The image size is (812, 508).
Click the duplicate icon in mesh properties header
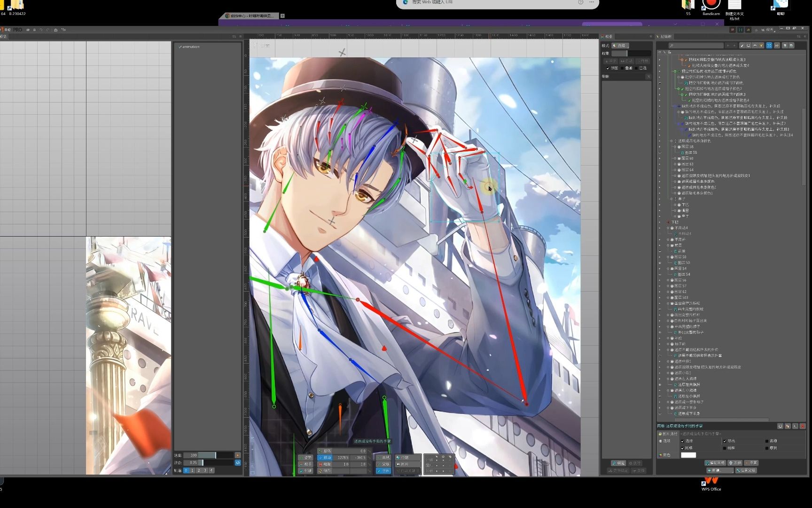click(x=788, y=426)
